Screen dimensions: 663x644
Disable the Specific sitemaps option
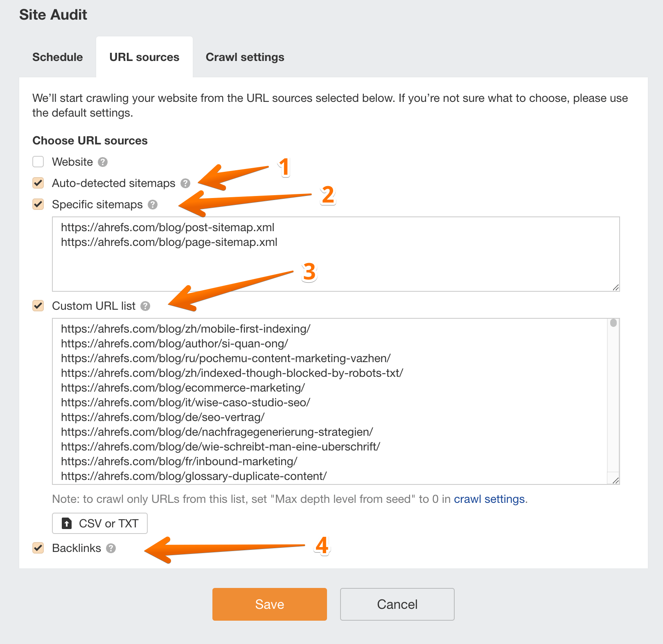coord(38,204)
